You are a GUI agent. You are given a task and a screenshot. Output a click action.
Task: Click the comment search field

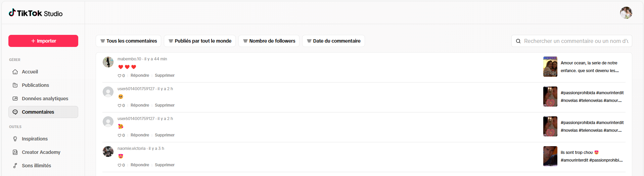coord(572,41)
